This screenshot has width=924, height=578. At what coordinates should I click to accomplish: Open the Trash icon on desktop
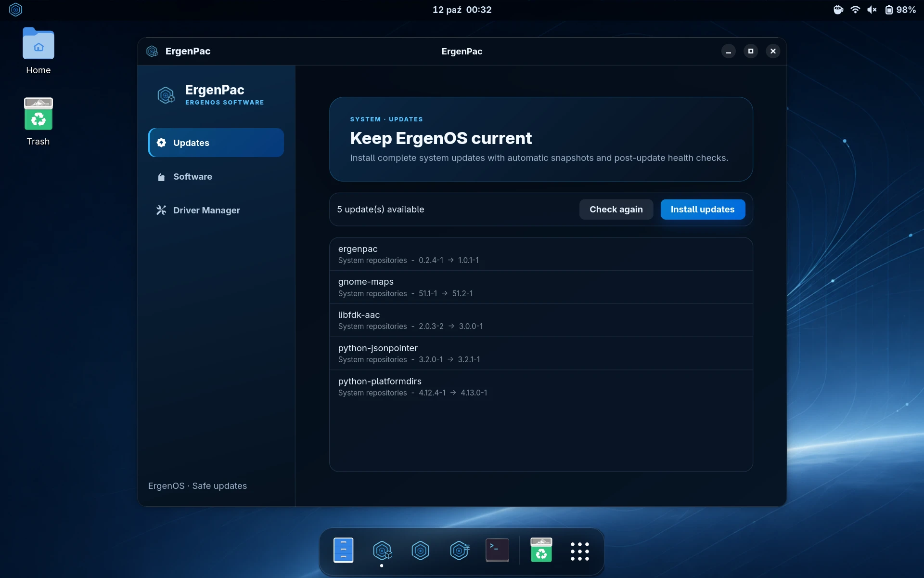coord(38,122)
